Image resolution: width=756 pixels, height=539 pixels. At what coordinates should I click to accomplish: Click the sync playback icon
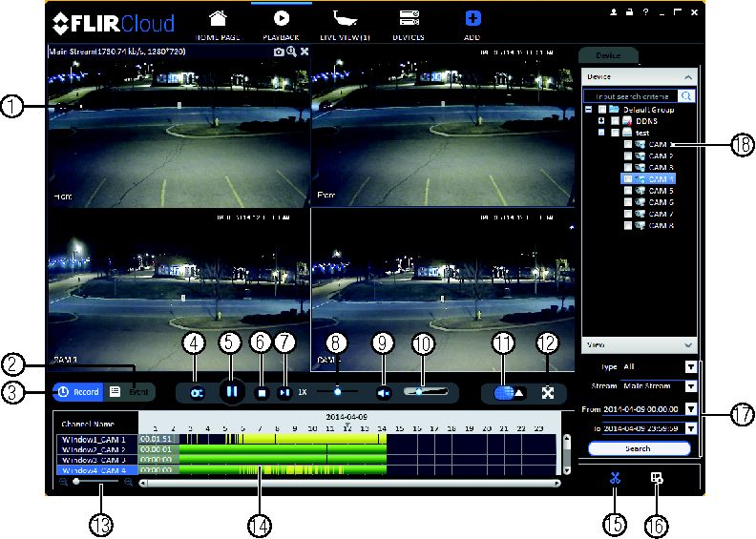coord(197,393)
